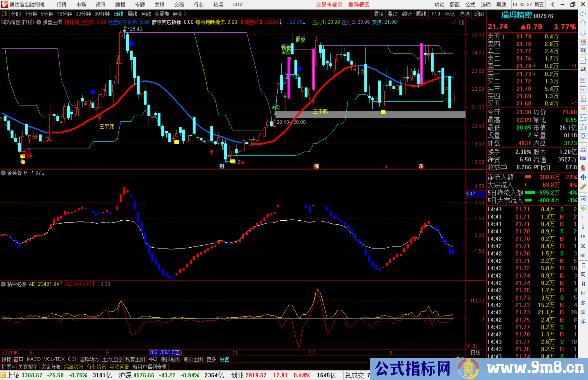The image size is (588, 380).
Task: Open the 版面 menu
Action: 455,5
